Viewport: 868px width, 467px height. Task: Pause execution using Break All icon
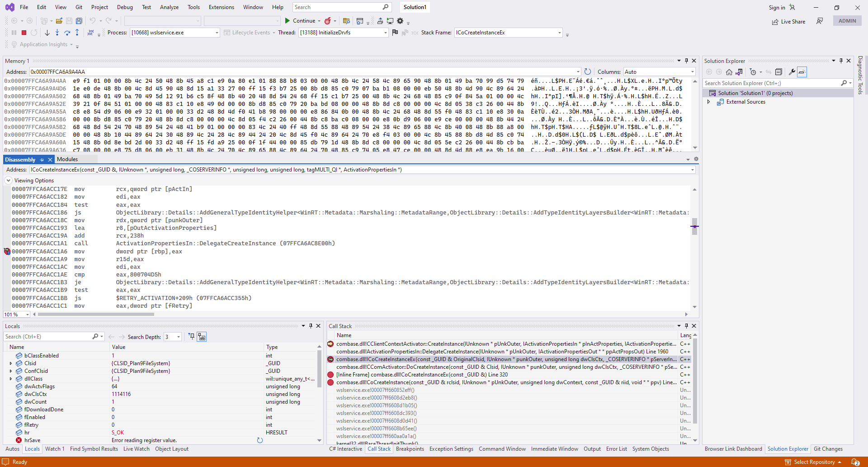coord(14,33)
